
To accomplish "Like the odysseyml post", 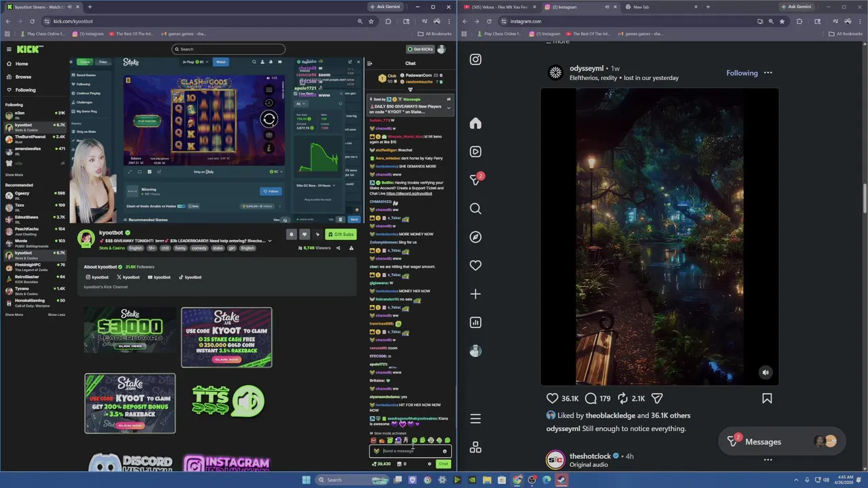I will [x=552, y=399].
